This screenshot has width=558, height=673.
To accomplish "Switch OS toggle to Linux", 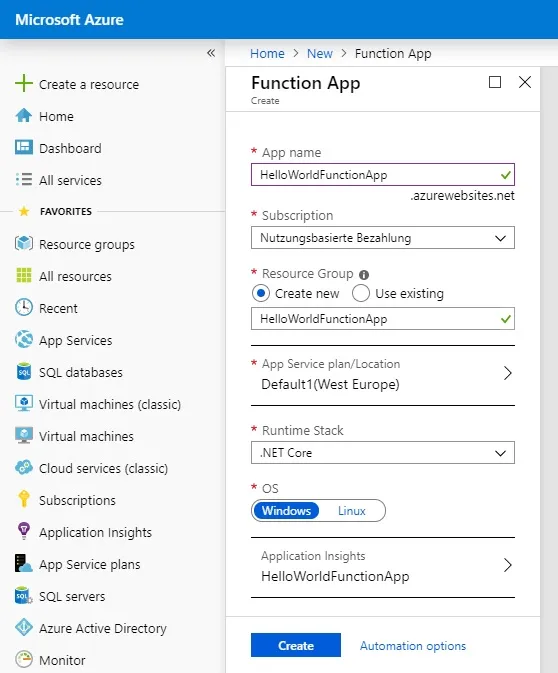I will click(352, 511).
